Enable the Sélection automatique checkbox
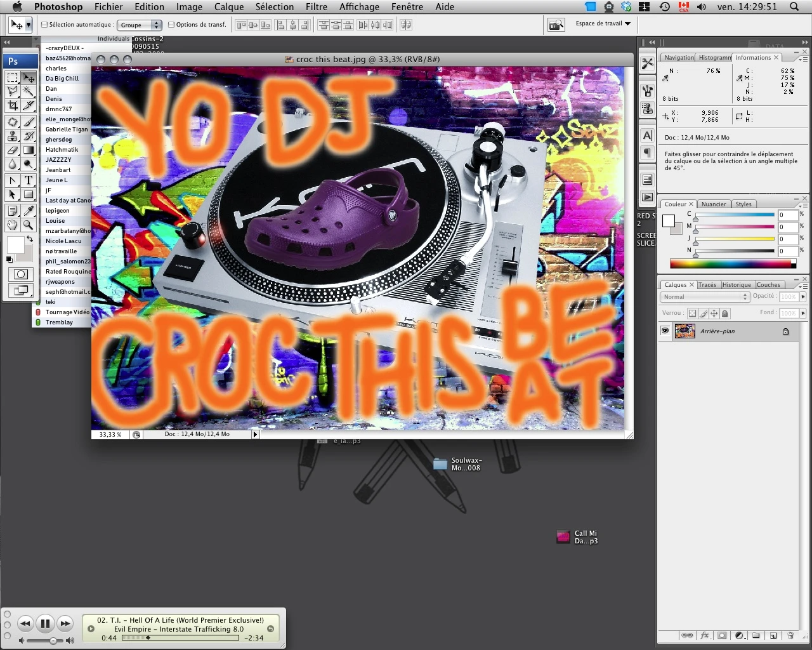The width and height of the screenshot is (812, 650). [x=44, y=25]
